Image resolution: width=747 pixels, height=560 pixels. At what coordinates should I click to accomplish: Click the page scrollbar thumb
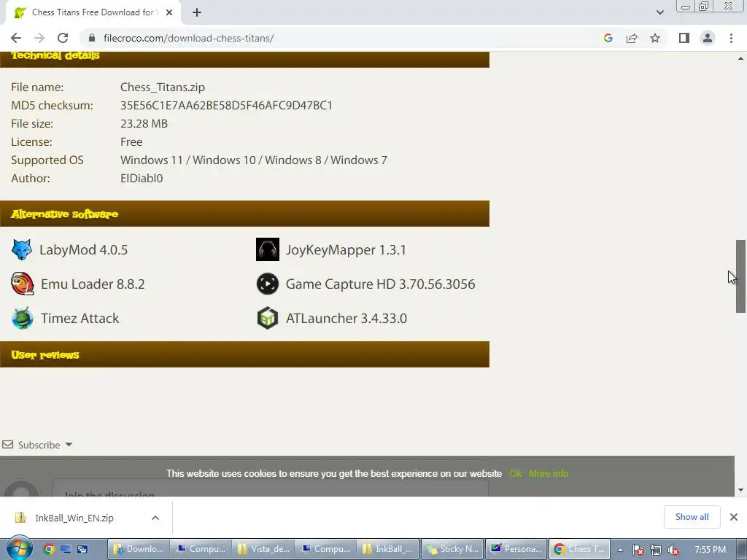740,276
